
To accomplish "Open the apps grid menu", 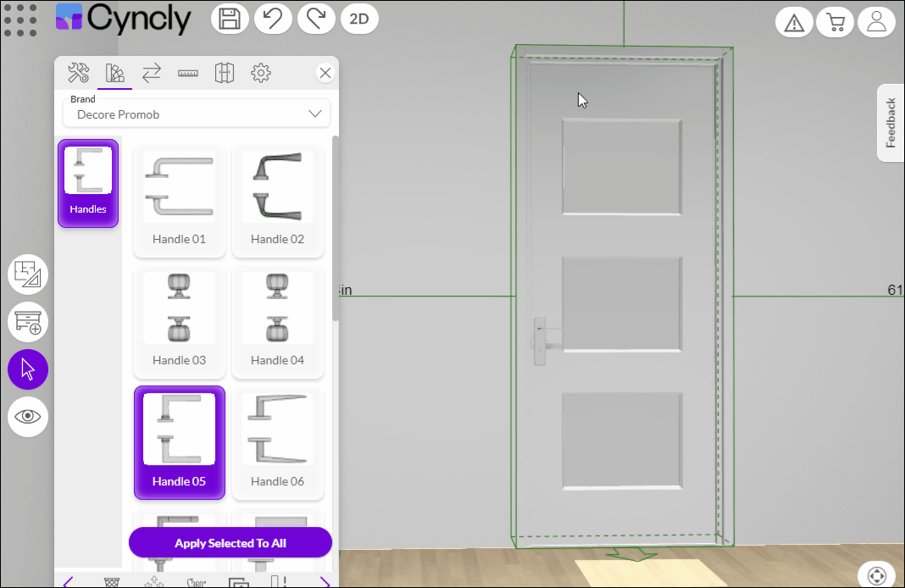I will coord(20,20).
